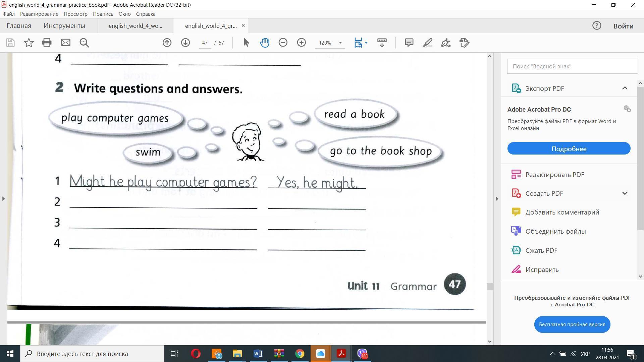Activate the Hand pan tool
Image resolution: width=644 pixels, height=362 pixels.
pos(265,43)
